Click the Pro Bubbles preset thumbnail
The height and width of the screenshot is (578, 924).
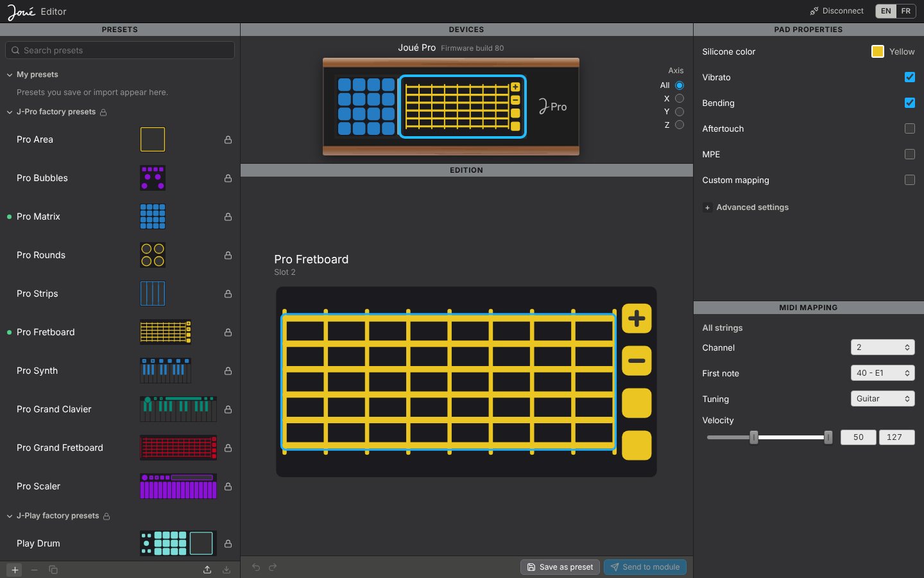[x=153, y=178]
